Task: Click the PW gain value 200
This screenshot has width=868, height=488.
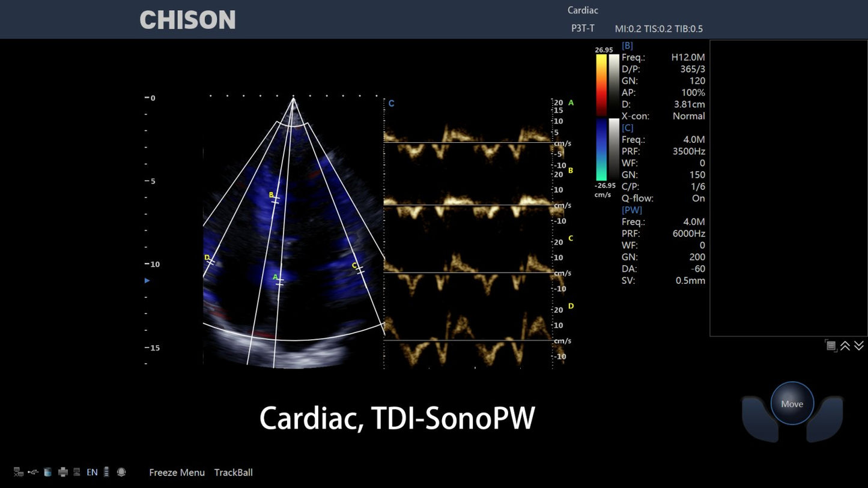Action: pos(697,257)
